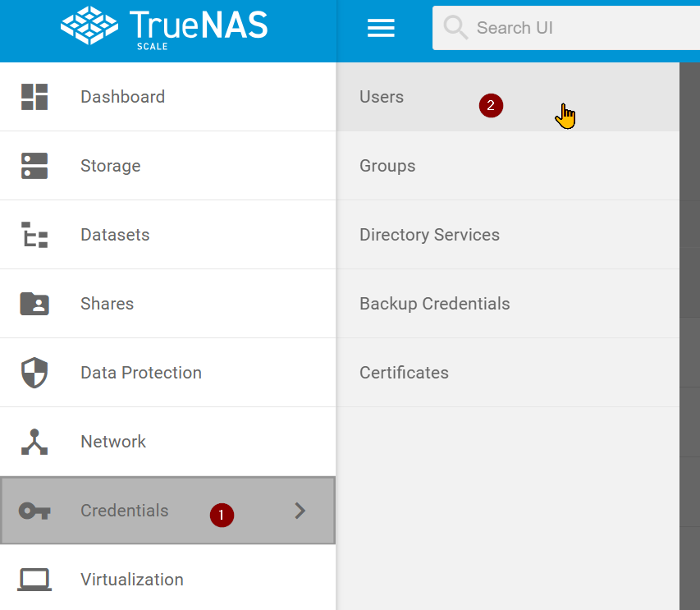
Task: Open Datasets via its tree icon
Action: (34, 234)
